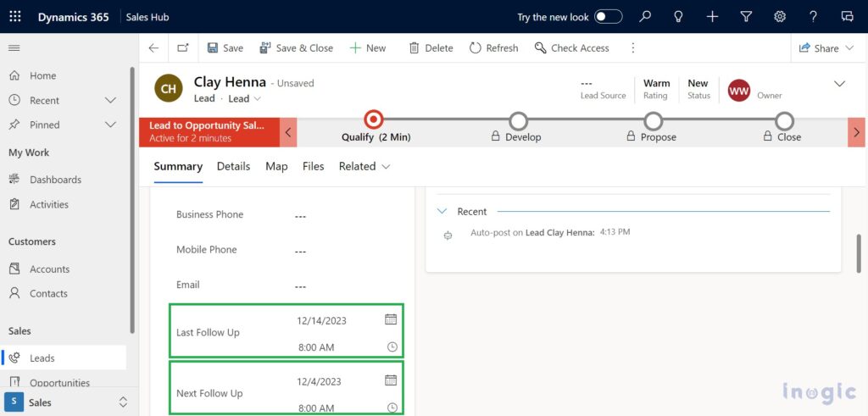The height and width of the screenshot is (416, 868).
Task: Switch to the Files tab
Action: (x=314, y=167)
